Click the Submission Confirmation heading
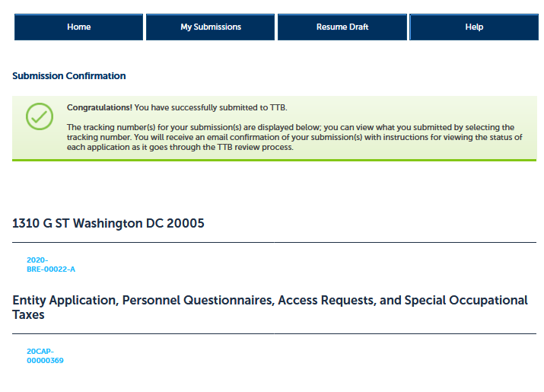This screenshot has height=392, width=544. pos(69,76)
